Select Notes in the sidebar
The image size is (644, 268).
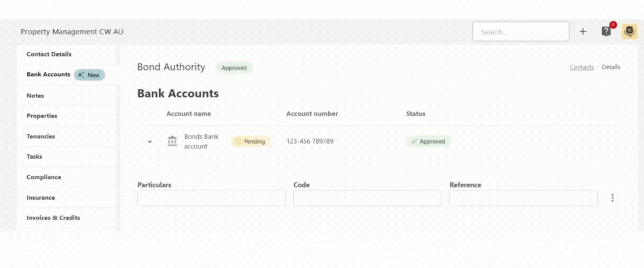coord(35,96)
